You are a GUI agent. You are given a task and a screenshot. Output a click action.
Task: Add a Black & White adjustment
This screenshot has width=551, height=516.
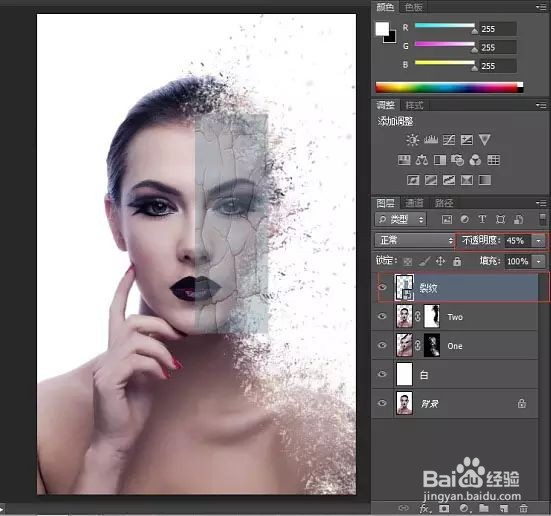440,160
